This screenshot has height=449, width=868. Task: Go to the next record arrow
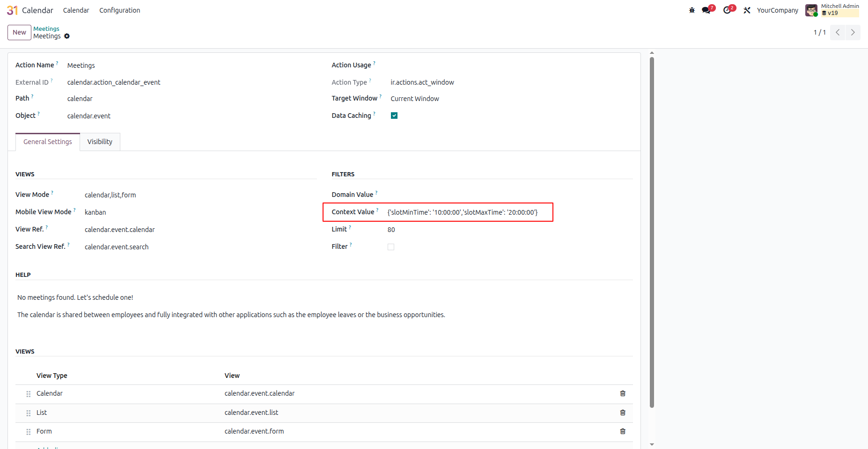tap(853, 32)
